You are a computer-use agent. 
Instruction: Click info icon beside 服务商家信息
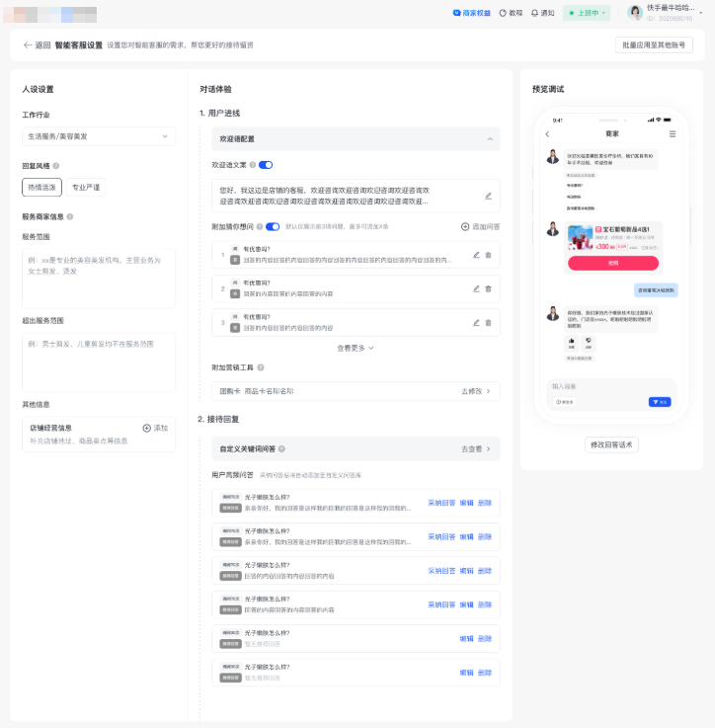click(70, 217)
